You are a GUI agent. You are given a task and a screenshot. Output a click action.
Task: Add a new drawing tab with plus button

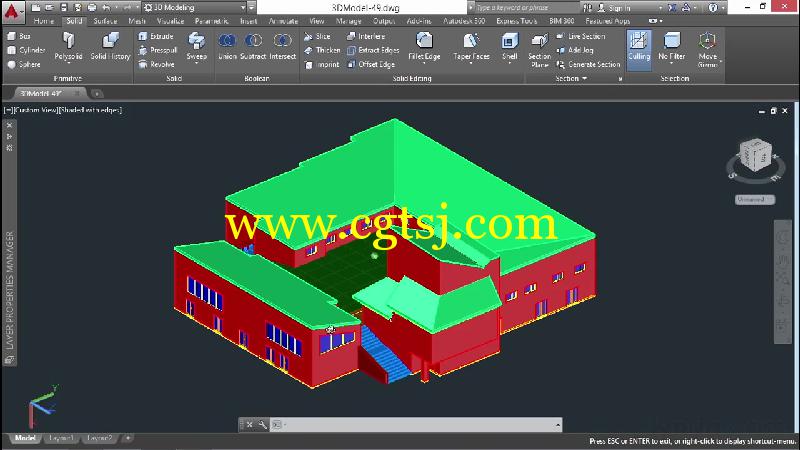[96, 93]
